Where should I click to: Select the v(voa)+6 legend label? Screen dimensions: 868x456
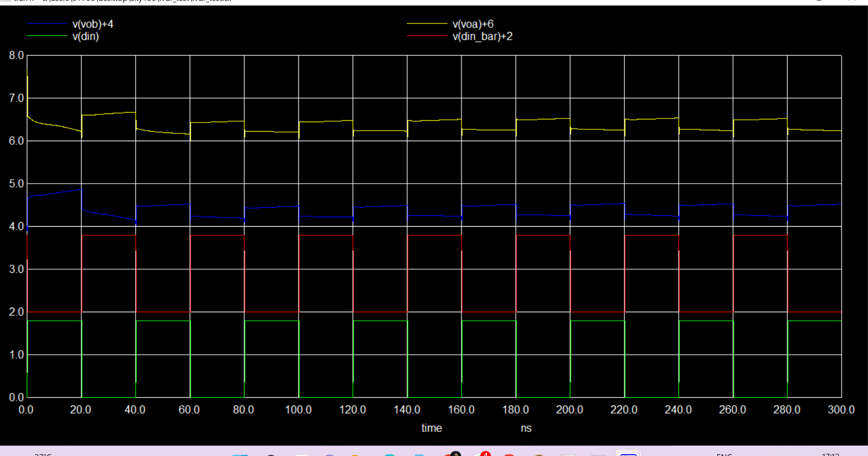473,24
